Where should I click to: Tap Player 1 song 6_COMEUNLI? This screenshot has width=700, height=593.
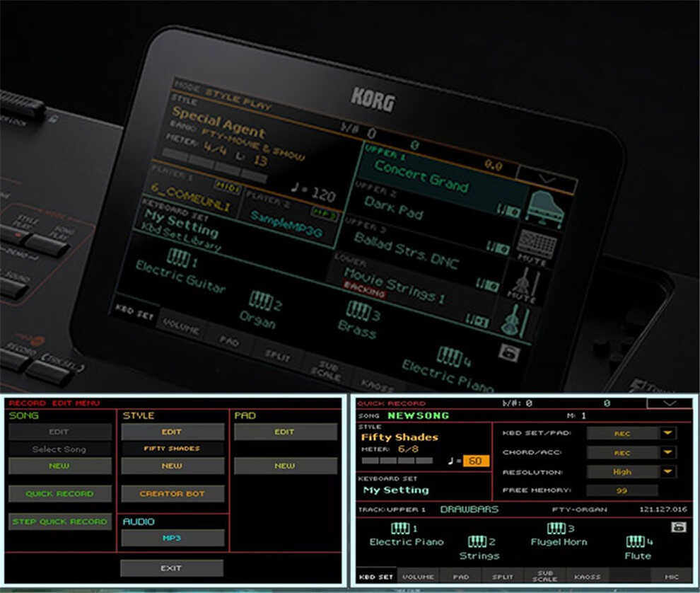(189, 197)
